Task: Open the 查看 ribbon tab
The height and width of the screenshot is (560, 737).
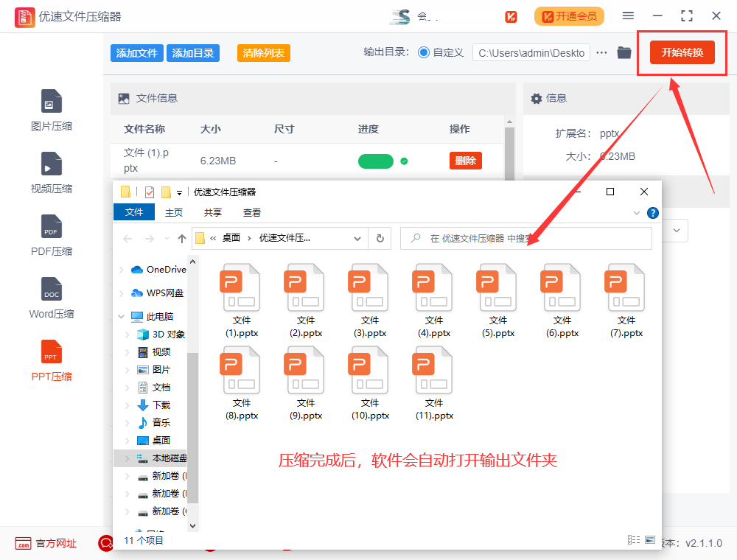Action: click(251, 213)
